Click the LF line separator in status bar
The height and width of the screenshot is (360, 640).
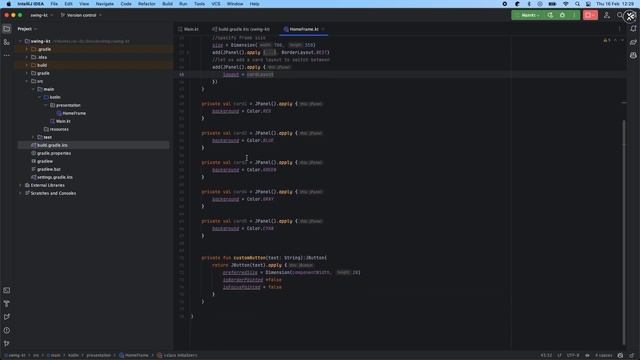(x=560, y=356)
